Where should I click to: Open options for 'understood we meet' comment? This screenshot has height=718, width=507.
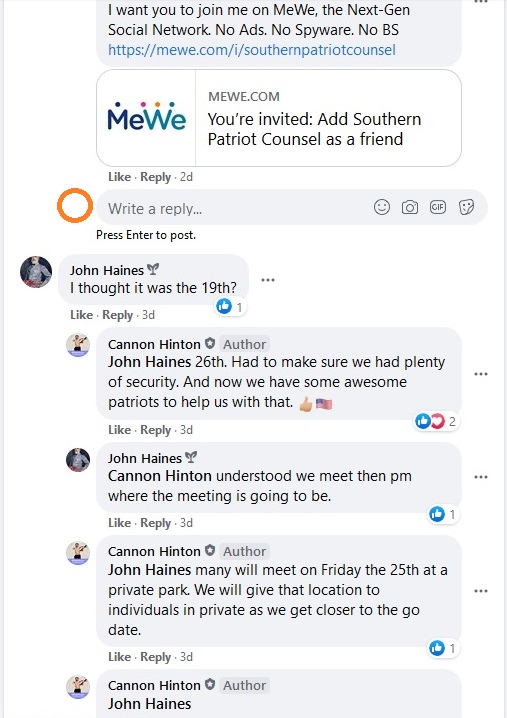(x=481, y=477)
